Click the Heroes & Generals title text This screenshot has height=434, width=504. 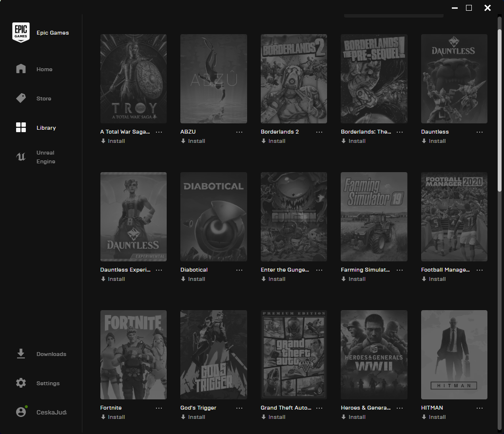click(366, 408)
